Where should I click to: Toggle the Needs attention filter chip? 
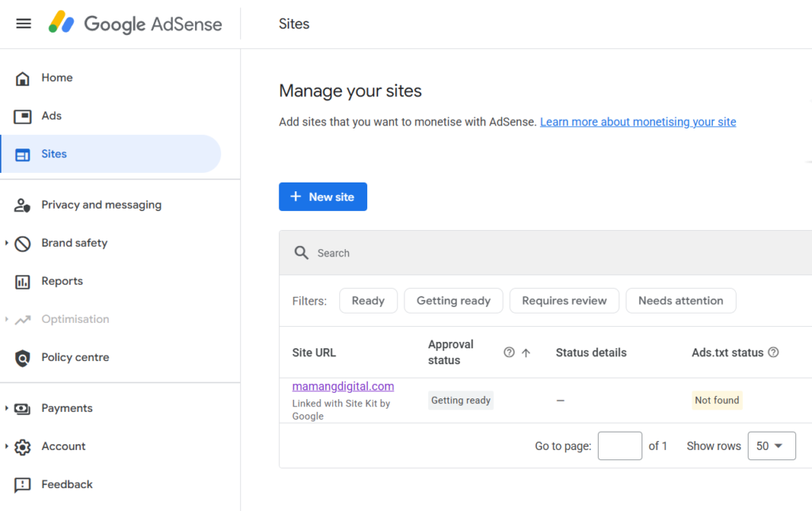(x=680, y=301)
